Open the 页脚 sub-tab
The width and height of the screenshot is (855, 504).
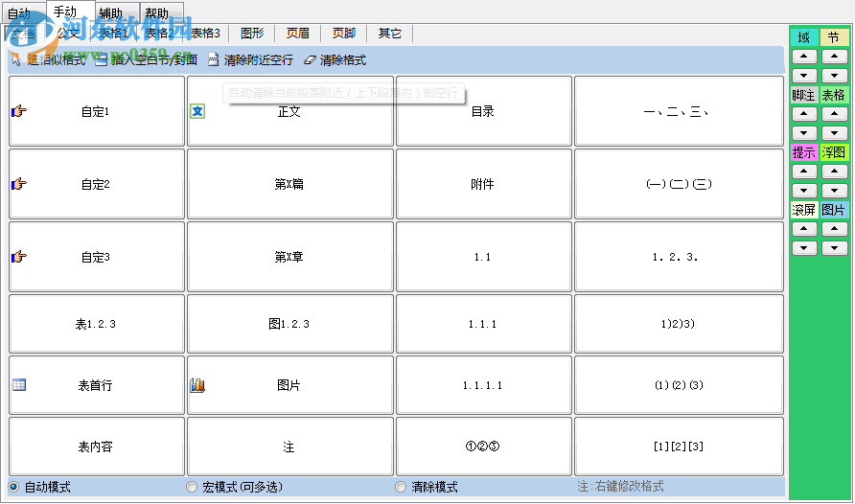tap(343, 34)
